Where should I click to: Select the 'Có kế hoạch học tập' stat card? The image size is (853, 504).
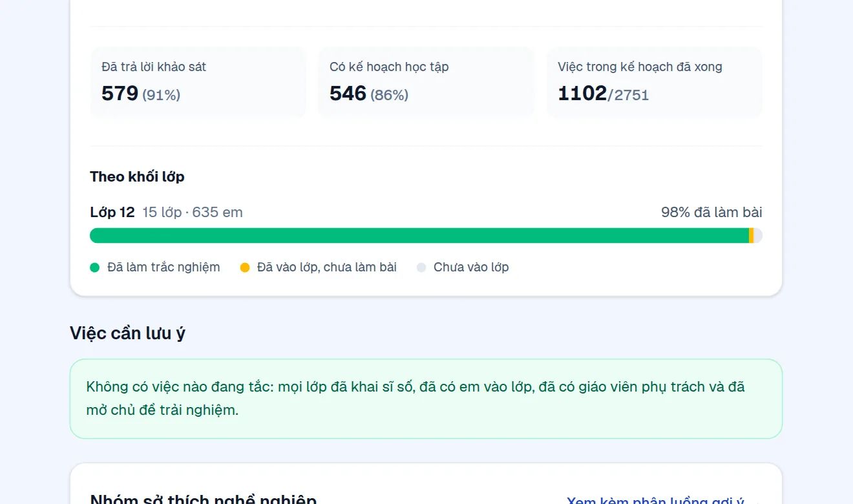[426, 82]
